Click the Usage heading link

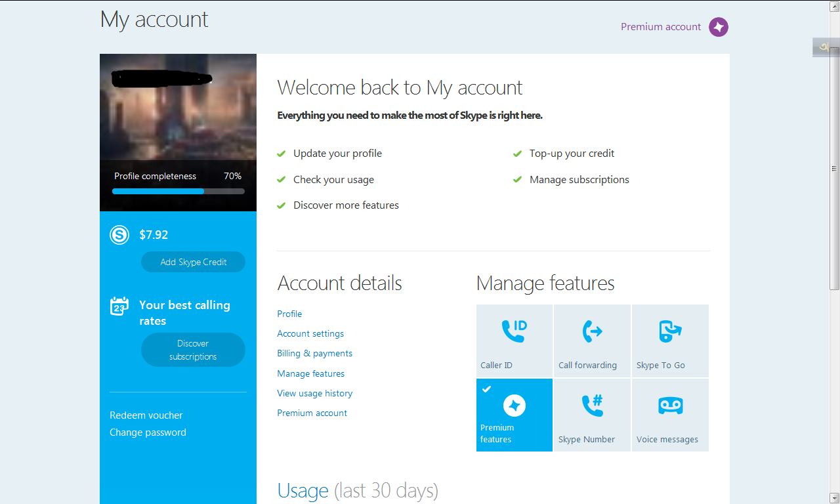(303, 490)
